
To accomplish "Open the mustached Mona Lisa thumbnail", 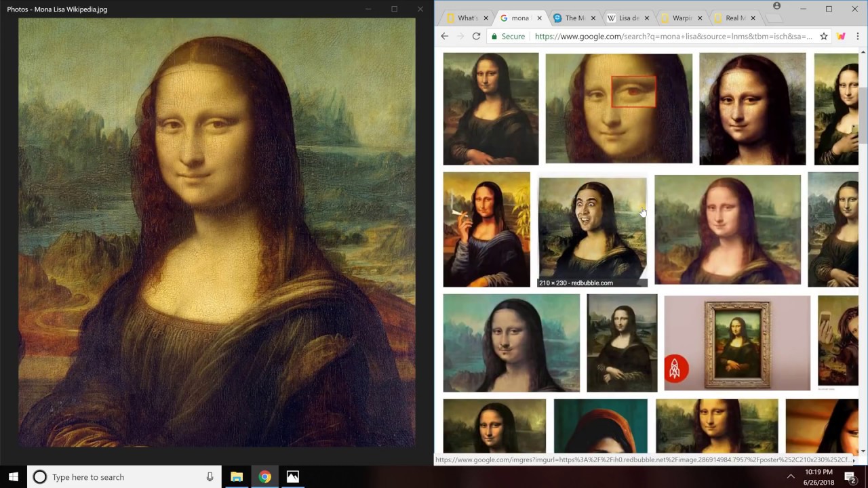I will (x=511, y=343).
